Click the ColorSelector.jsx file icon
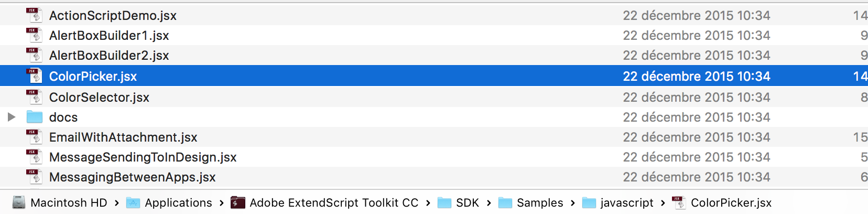Viewport: 868px width, 214px height. (34, 97)
